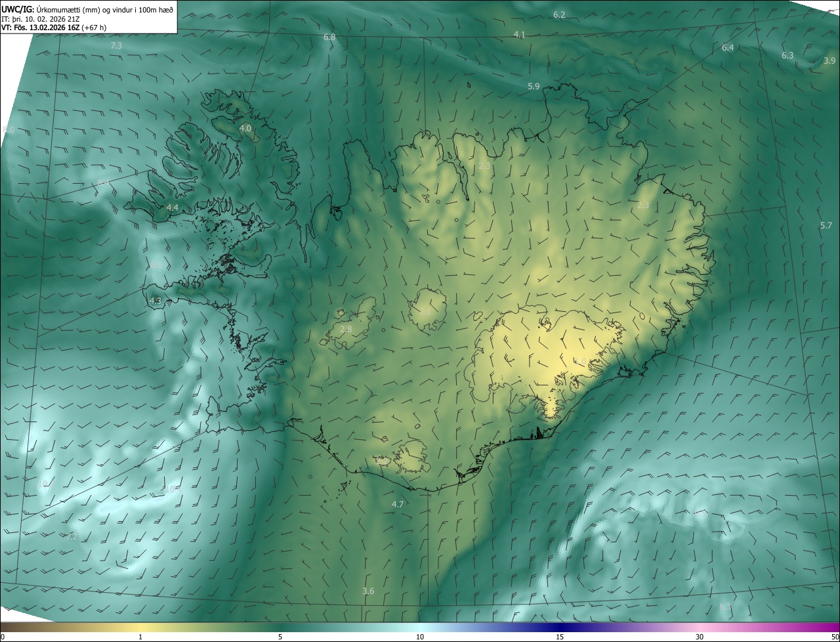
Task: Select the 4.4 value label
Action: pyautogui.click(x=173, y=207)
